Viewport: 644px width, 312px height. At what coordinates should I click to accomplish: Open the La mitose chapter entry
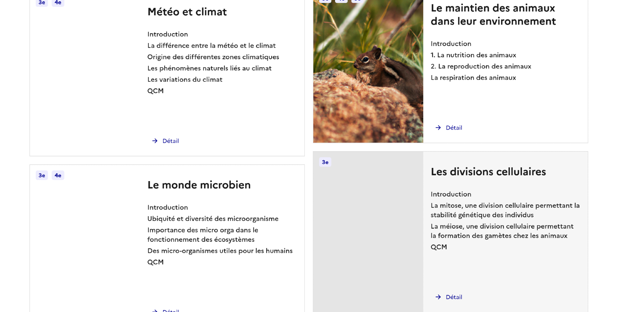[505, 210]
